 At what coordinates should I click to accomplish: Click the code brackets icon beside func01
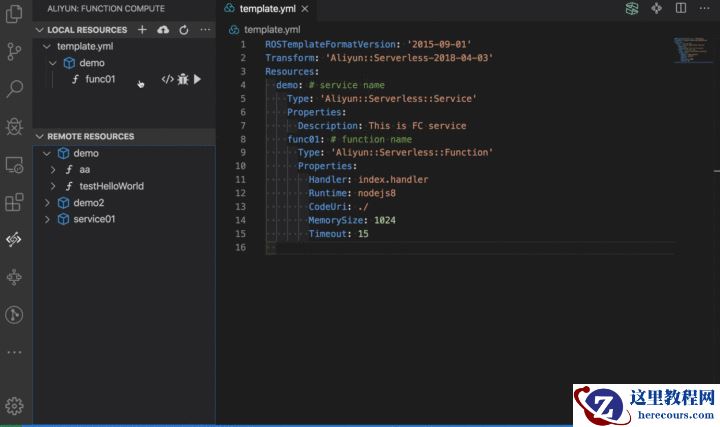(x=168, y=79)
